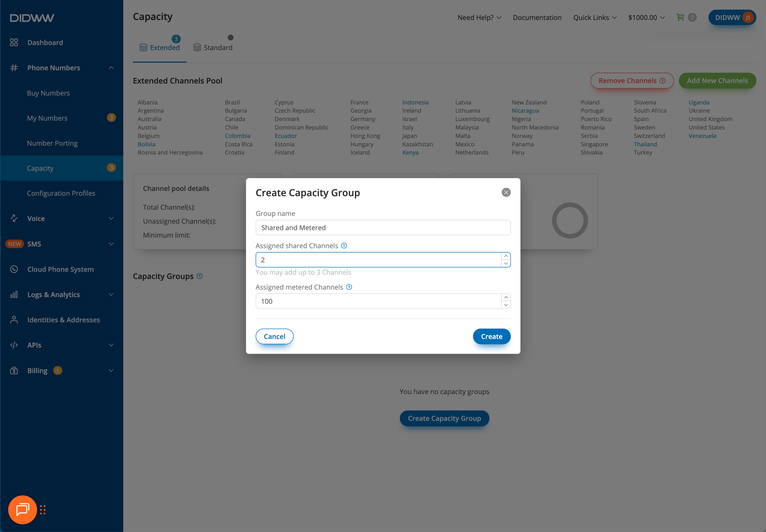Image resolution: width=766 pixels, height=532 pixels.
Task: Decrease assigned shared channels value
Action: pos(506,263)
